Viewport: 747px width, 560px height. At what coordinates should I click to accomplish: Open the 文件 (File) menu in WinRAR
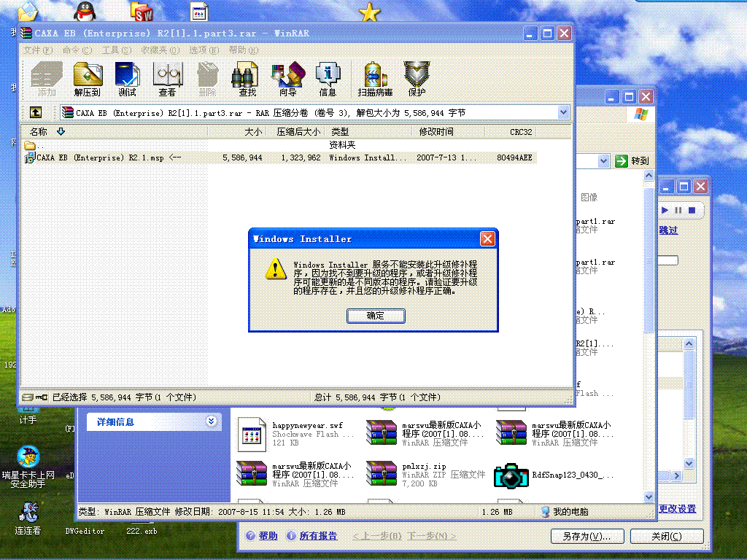[38, 50]
